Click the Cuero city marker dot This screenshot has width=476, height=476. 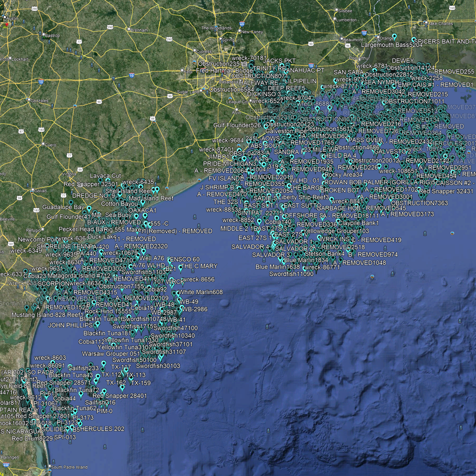(x=43, y=144)
